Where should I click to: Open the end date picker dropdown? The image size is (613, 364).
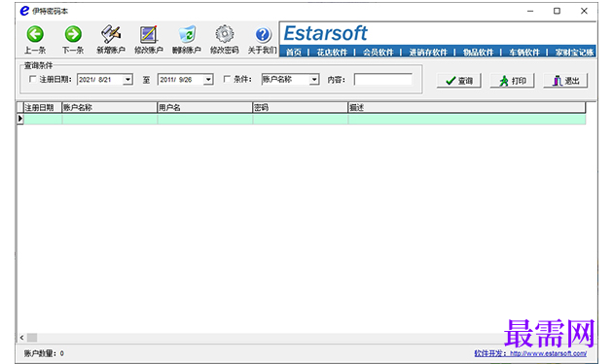(208, 80)
